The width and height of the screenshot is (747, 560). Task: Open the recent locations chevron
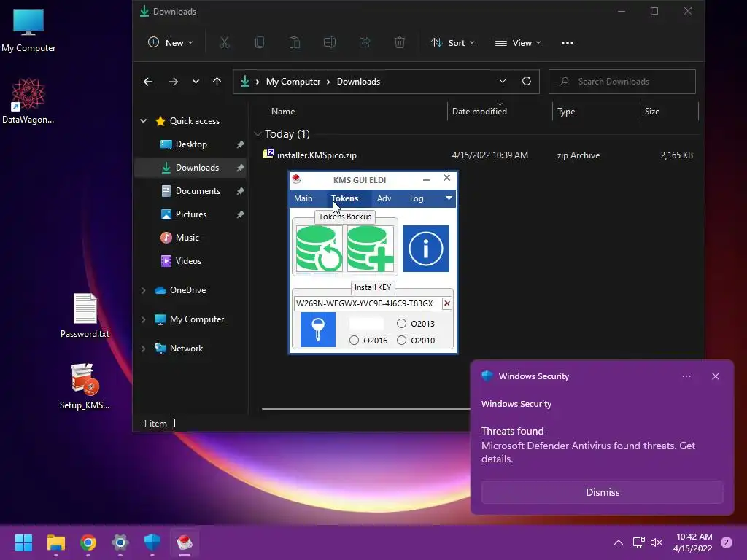(196, 82)
